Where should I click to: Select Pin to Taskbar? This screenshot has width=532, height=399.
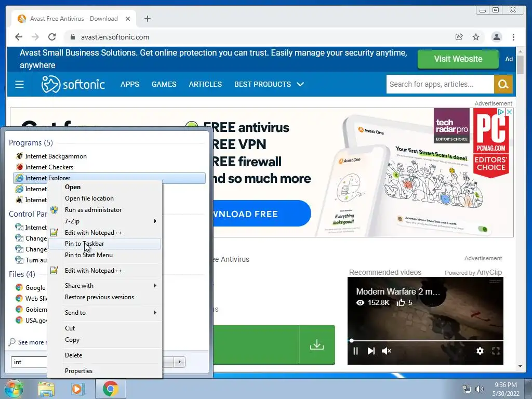pos(104,244)
